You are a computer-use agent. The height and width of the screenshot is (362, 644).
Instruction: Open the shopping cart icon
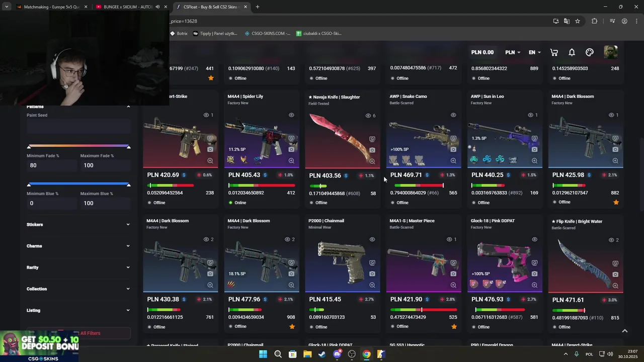[554, 52]
